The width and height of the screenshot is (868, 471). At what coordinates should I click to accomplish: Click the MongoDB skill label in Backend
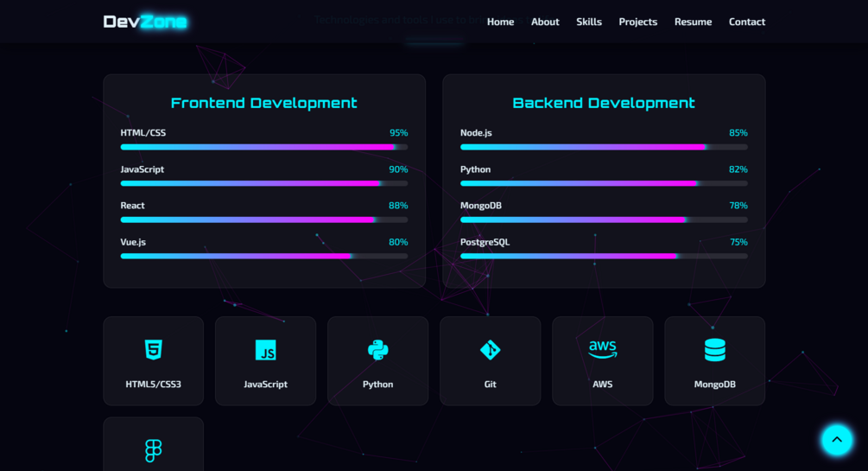[481, 205]
